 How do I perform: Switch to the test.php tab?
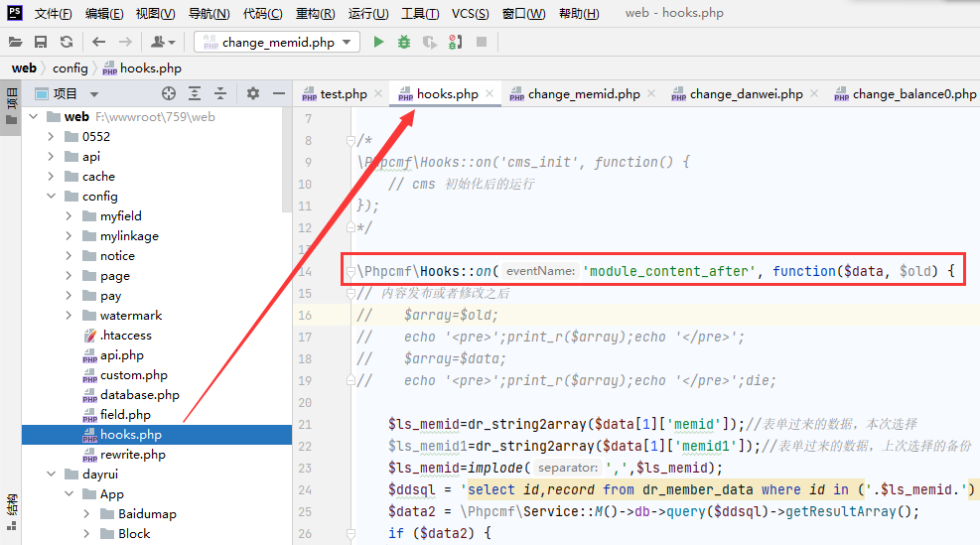(x=343, y=93)
